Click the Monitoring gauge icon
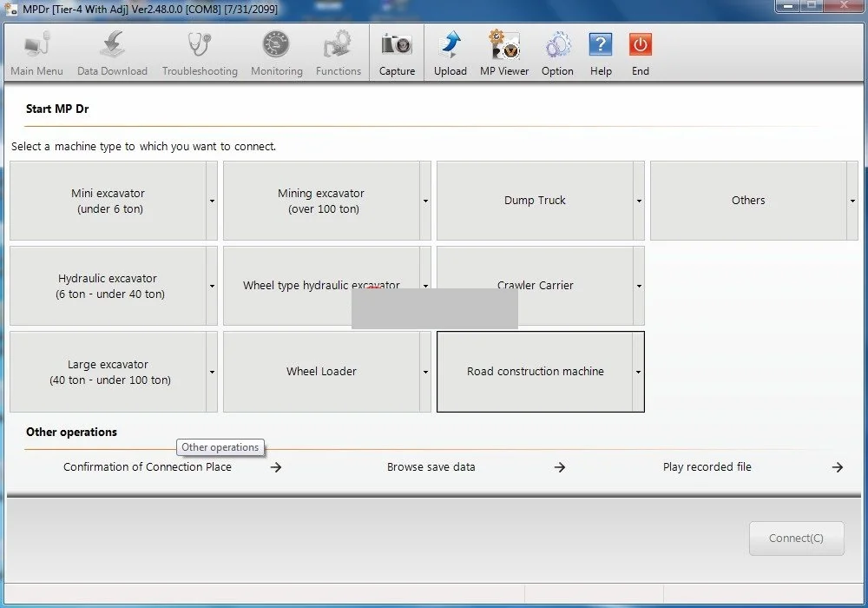Image resolution: width=868 pixels, height=608 pixels. tap(276, 48)
